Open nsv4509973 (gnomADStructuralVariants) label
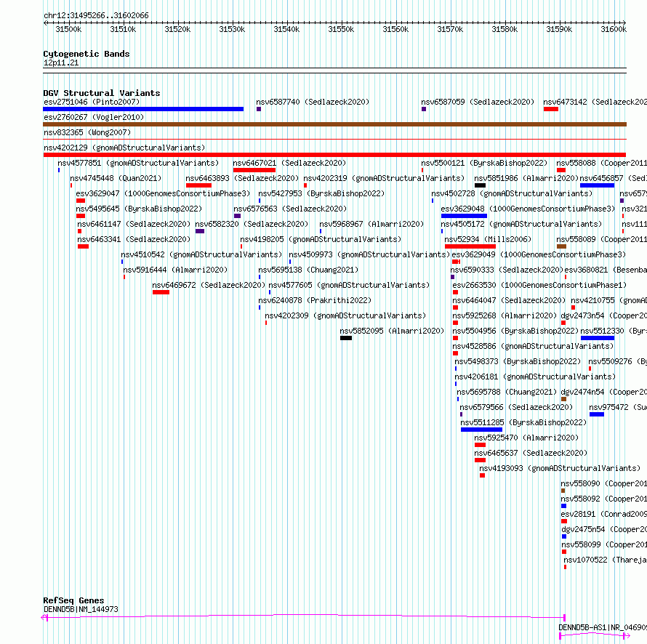 point(369,254)
